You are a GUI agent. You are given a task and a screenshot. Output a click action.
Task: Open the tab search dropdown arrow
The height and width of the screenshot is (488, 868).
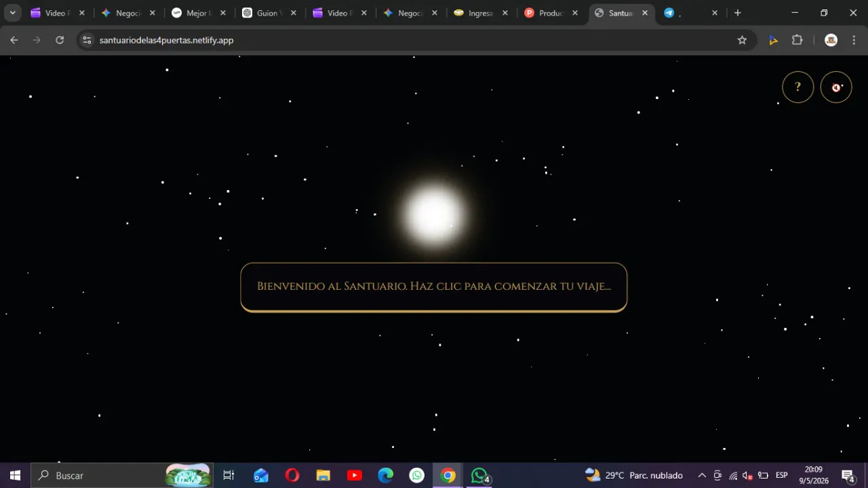point(12,13)
